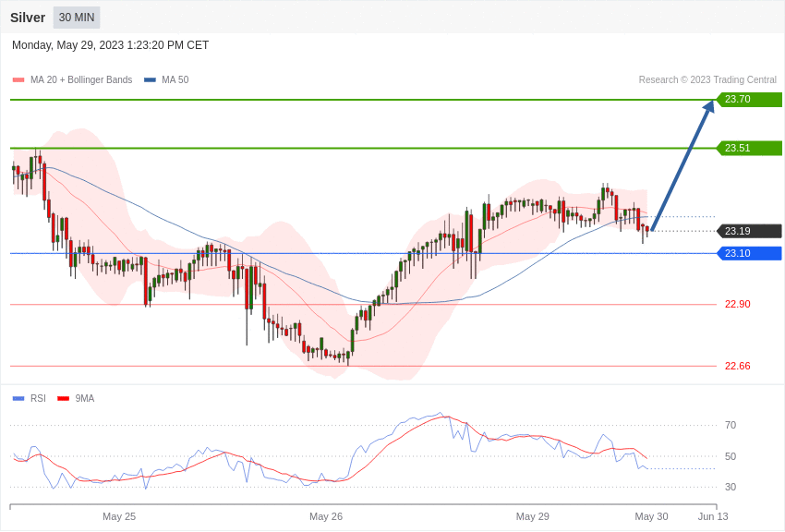This screenshot has height=532, width=785.
Task: Click the date line 'Monday, May 29, 2023 1:23:20 PM CET'
Action: [110, 45]
